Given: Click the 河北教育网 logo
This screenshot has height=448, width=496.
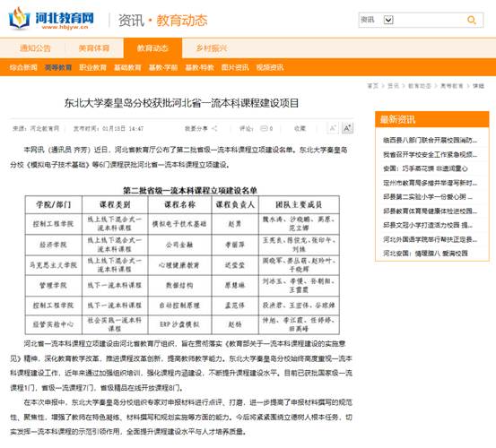Looking at the screenshot, I should 51,18.
